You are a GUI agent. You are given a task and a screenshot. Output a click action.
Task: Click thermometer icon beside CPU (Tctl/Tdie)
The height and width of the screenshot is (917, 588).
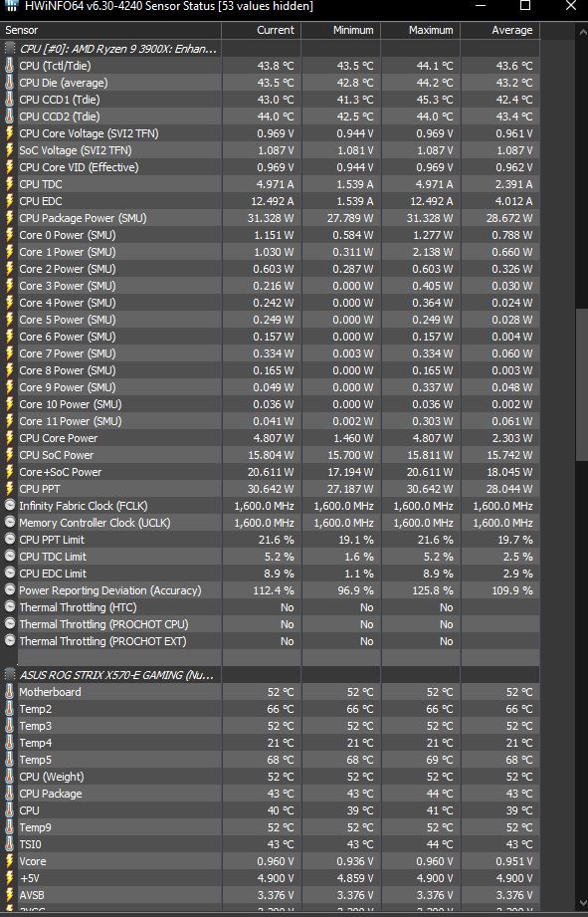click(x=9, y=66)
